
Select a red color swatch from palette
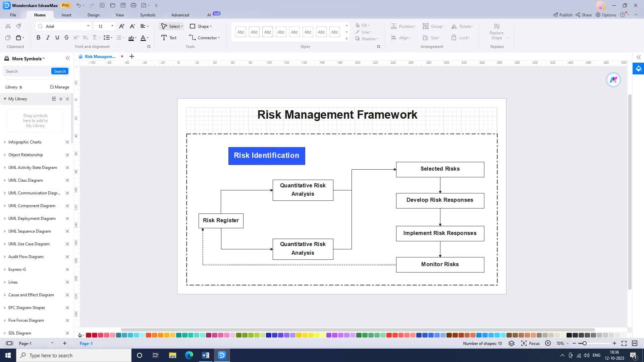pos(89,335)
